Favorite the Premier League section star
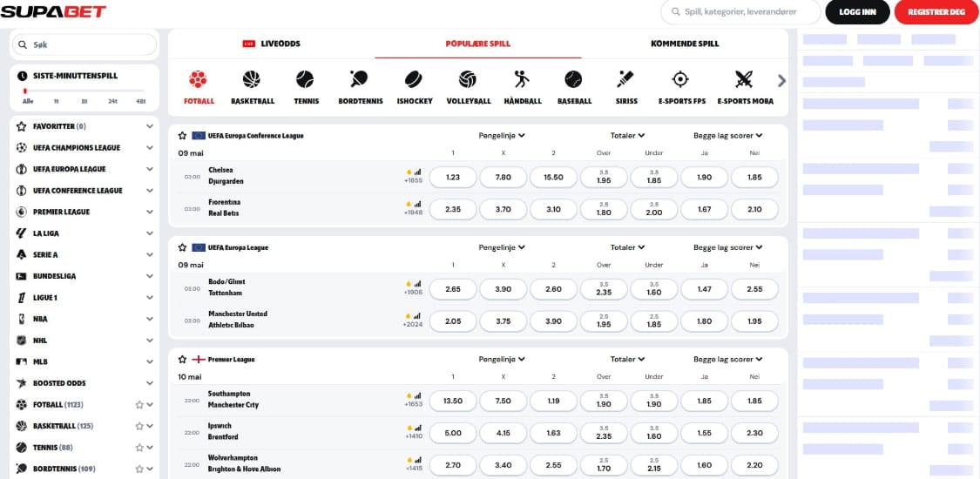980x479 pixels. [x=183, y=359]
